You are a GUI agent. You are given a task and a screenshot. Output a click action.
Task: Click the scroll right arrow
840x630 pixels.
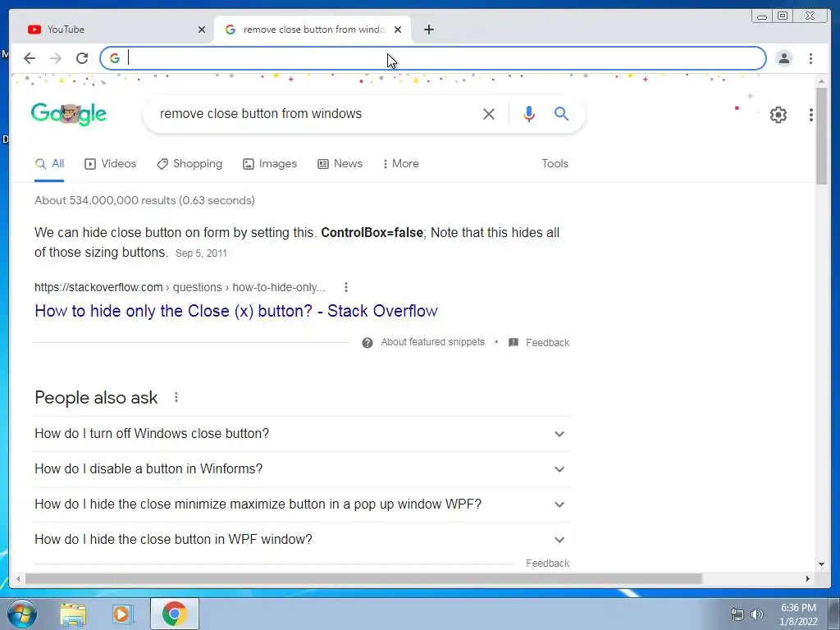pyautogui.click(x=808, y=578)
